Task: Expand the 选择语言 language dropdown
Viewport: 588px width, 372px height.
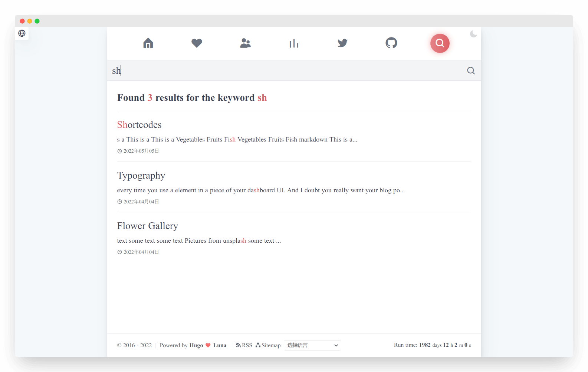Action: (x=312, y=345)
